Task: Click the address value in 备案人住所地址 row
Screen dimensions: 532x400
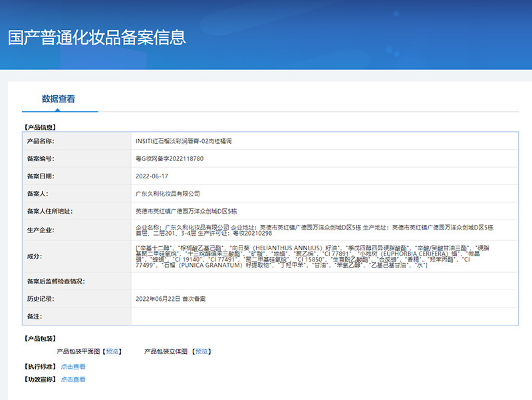Action: click(x=186, y=211)
